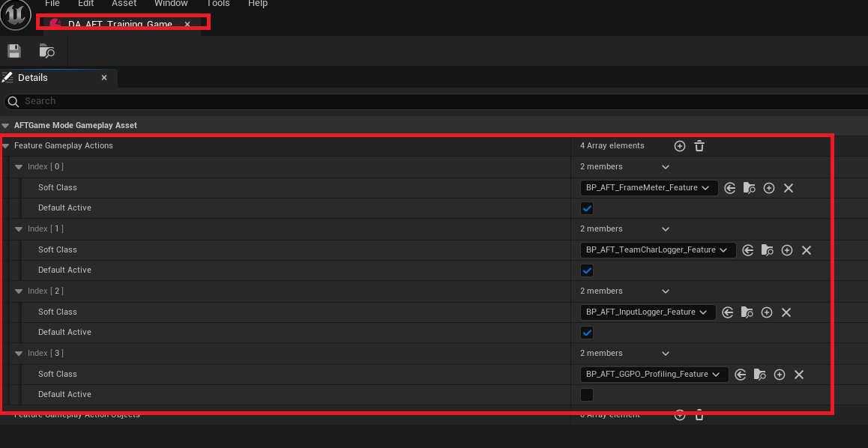Enable Default Active for Index 3

pos(586,394)
